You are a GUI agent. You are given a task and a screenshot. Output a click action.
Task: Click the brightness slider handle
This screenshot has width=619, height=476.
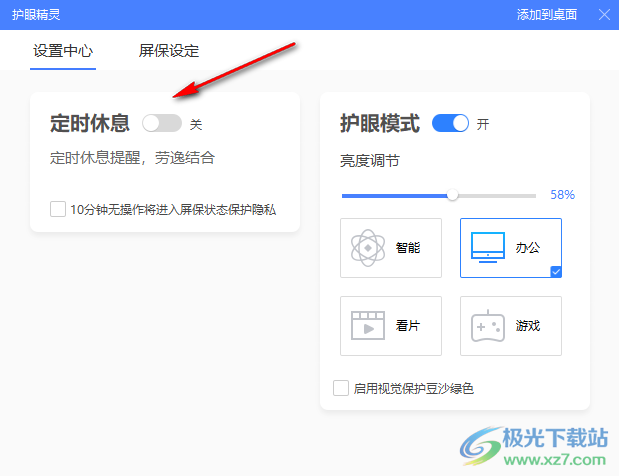(x=452, y=195)
